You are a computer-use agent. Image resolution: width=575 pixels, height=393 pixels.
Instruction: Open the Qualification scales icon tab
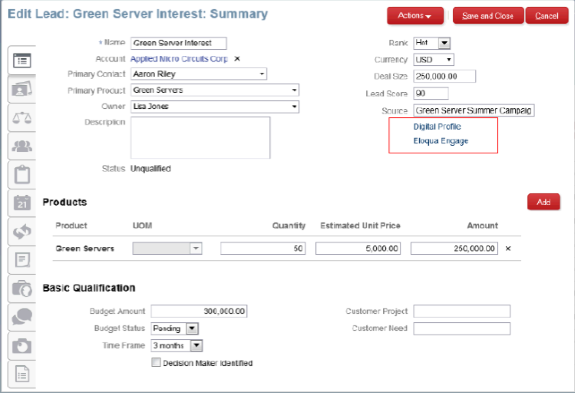[22, 118]
